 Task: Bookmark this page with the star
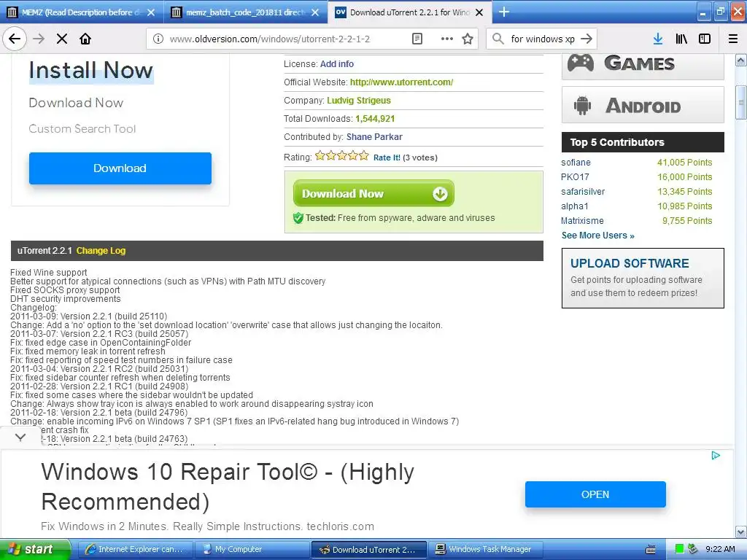pyautogui.click(x=468, y=39)
